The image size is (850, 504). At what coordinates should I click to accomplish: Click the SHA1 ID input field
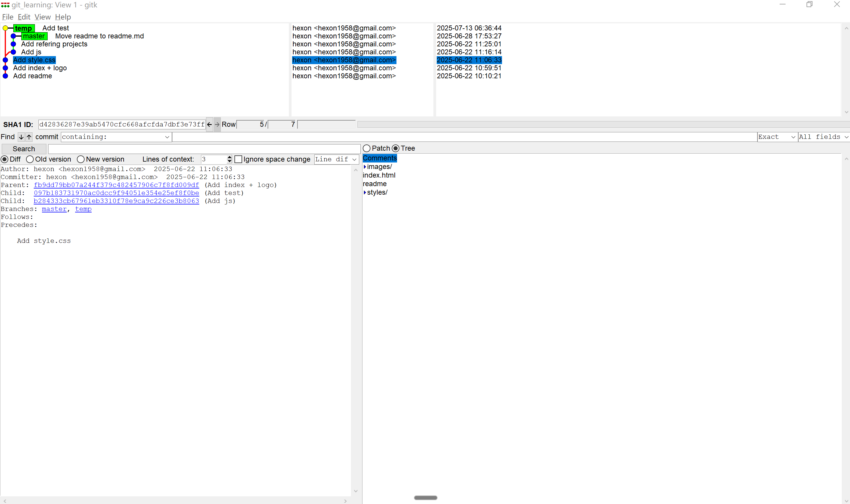pyautogui.click(x=122, y=125)
